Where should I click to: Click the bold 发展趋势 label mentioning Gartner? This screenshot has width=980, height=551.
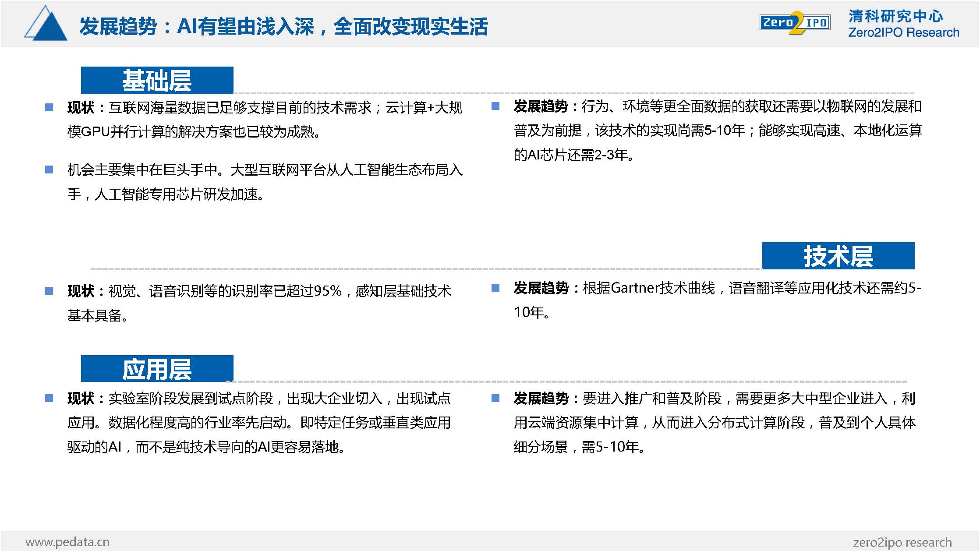click(541, 288)
